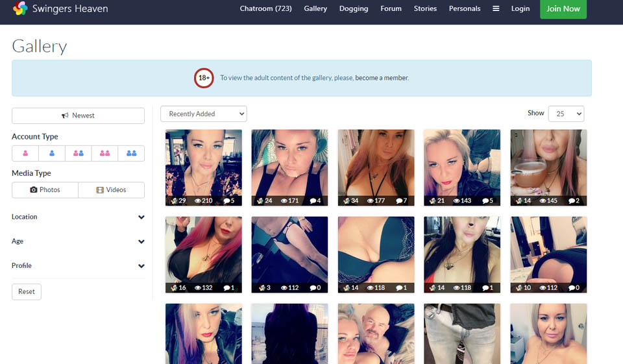Select the female couple account type icon
The image size is (623, 364).
coord(104,153)
